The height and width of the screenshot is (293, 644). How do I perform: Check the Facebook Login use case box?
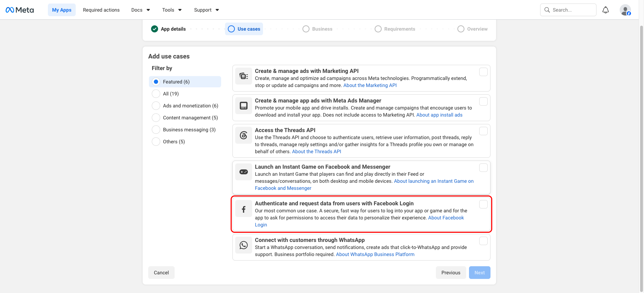click(x=483, y=204)
